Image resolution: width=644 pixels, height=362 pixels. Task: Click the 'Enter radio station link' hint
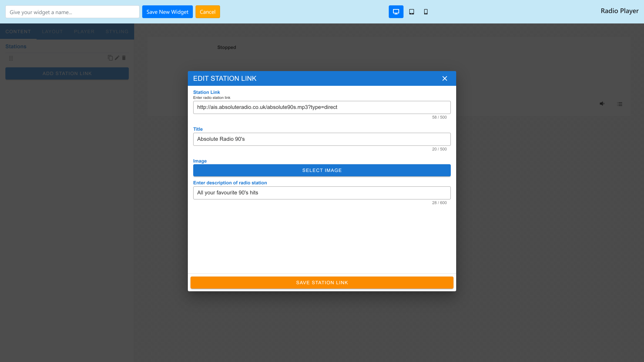point(212,98)
